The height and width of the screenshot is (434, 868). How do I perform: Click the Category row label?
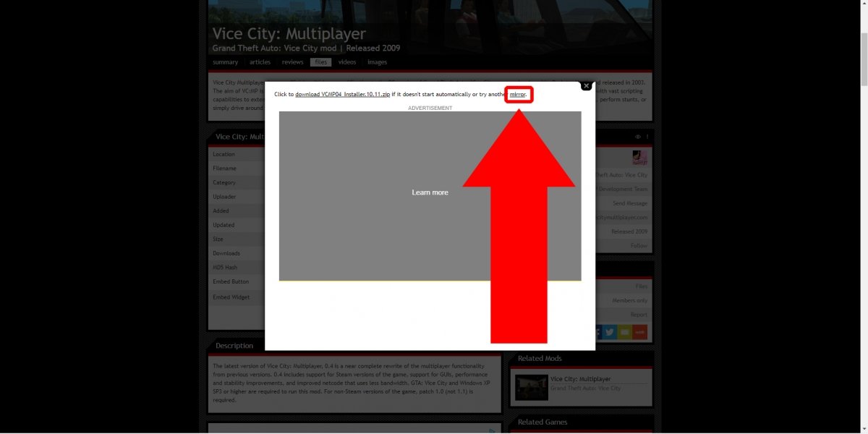(224, 182)
